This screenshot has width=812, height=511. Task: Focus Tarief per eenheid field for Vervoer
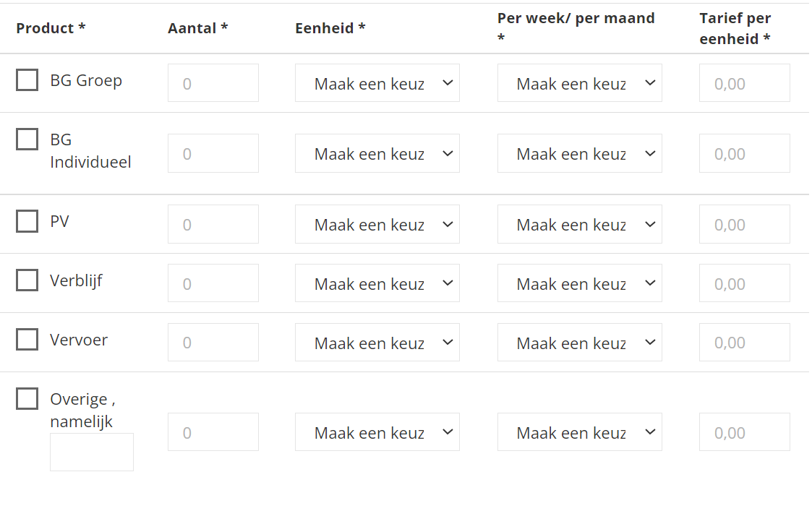pyautogui.click(x=744, y=343)
